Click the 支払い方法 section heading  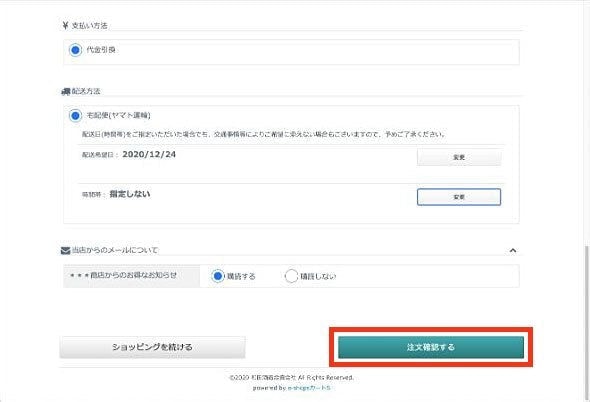pos(90,26)
